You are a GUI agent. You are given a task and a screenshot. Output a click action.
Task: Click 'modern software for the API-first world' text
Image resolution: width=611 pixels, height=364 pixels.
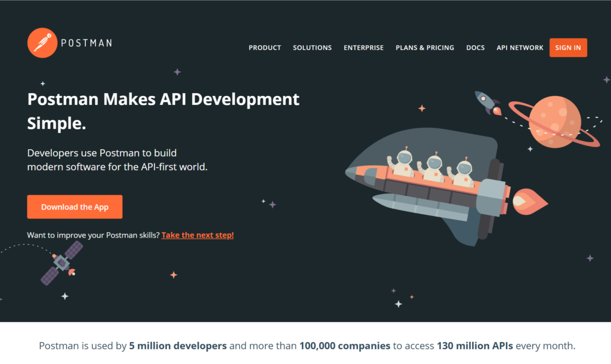point(118,167)
